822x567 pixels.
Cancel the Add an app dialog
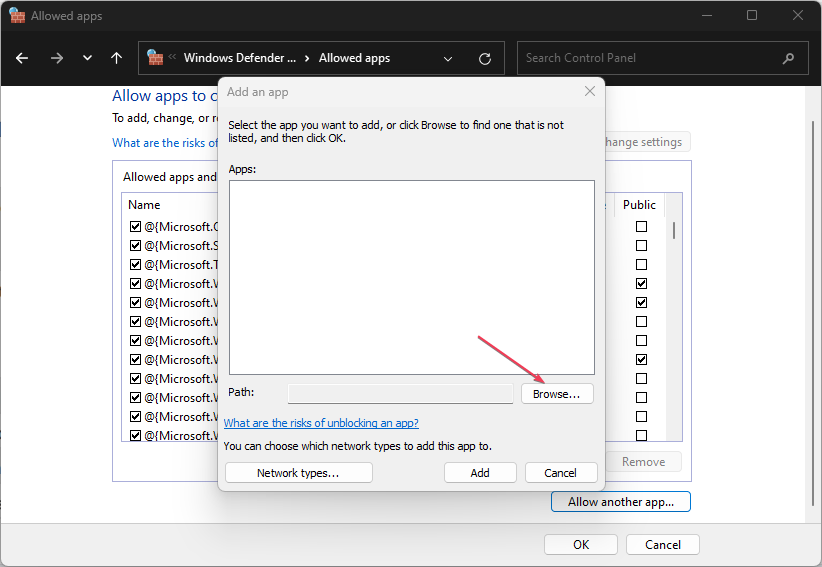point(560,473)
